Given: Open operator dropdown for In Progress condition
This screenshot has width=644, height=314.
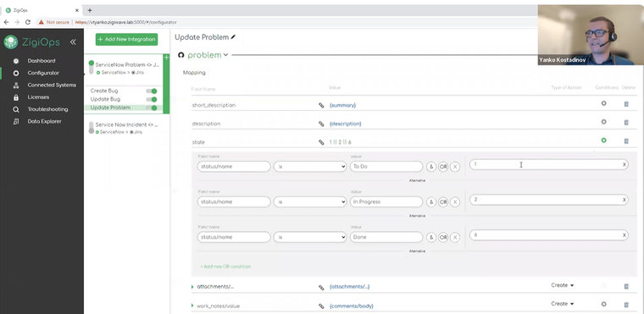Looking at the screenshot, I should [309, 202].
